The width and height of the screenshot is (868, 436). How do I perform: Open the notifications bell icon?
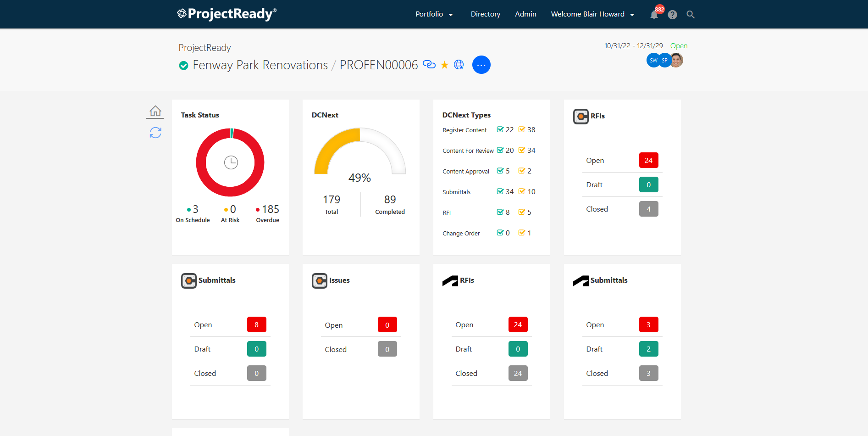(x=654, y=15)
